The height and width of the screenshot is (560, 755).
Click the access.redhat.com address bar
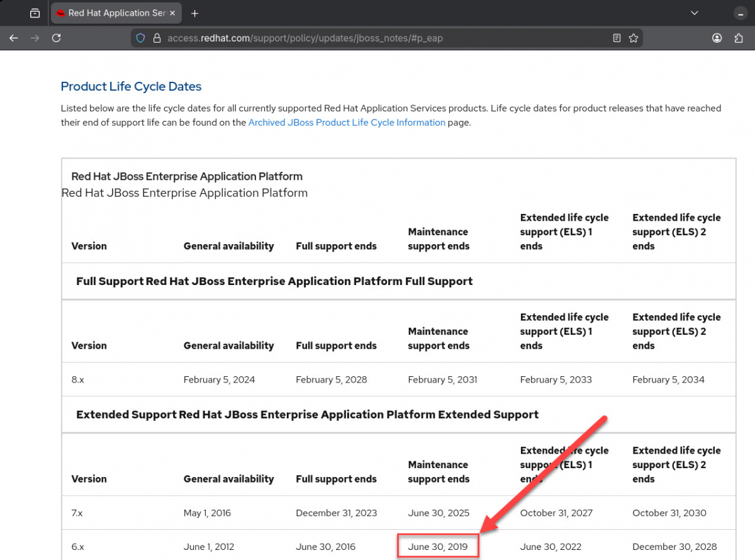377,38
